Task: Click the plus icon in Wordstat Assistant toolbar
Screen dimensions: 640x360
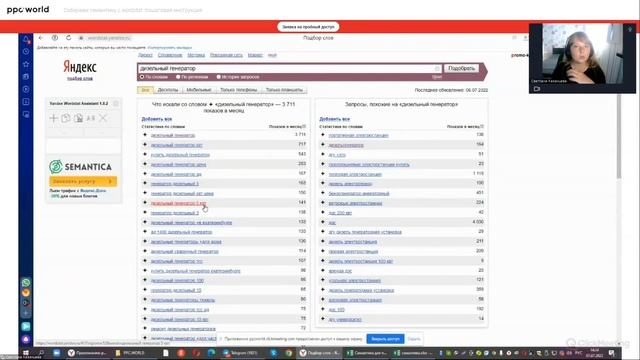Action: point(53,118)
